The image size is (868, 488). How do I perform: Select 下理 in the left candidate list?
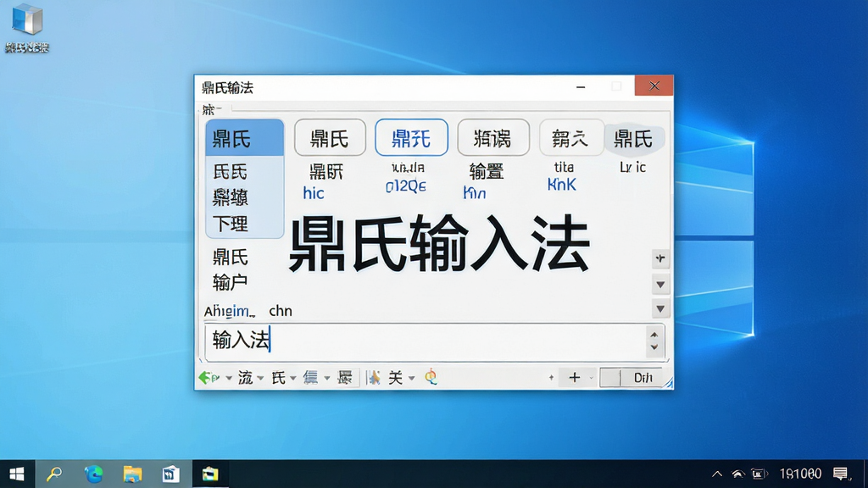[x=231, y=224]
